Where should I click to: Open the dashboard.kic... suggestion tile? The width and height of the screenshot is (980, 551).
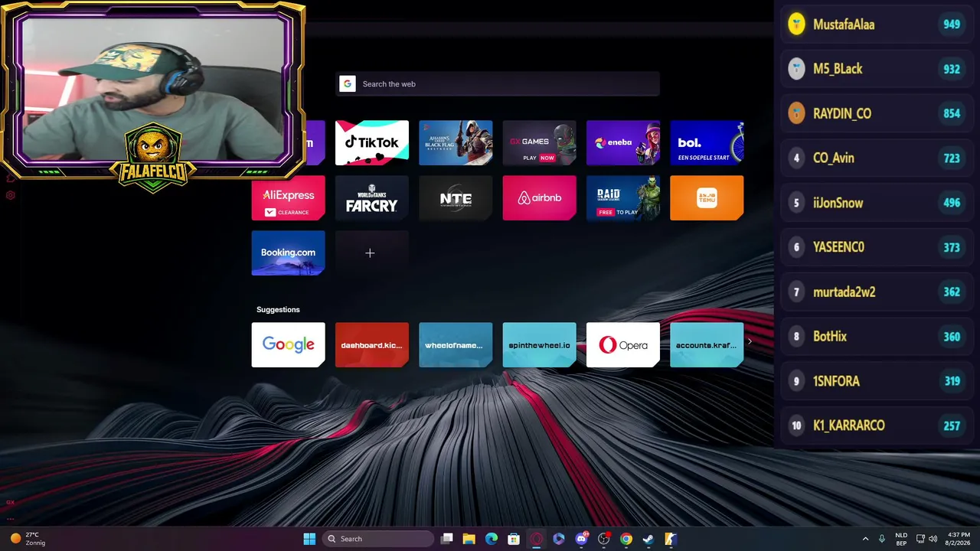[x=372, y=344]
